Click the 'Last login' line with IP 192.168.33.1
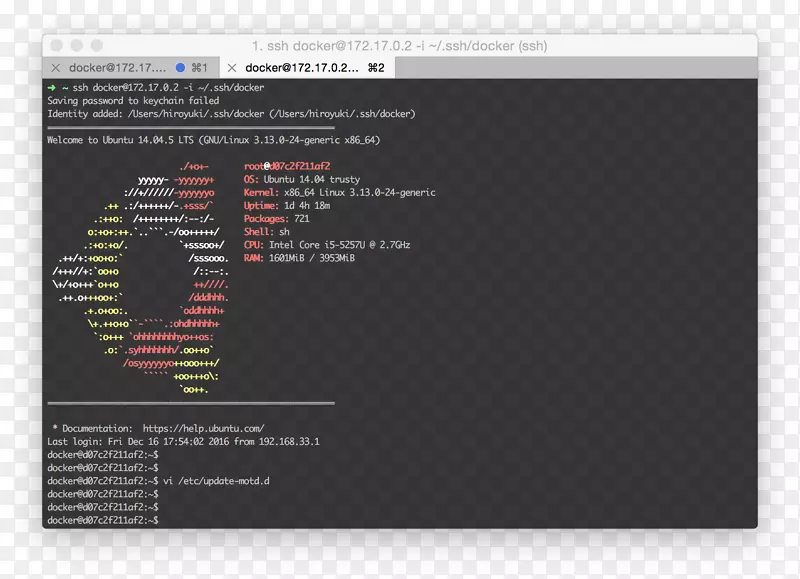This screenshot has width=800, height=579. tap(183, 441)
